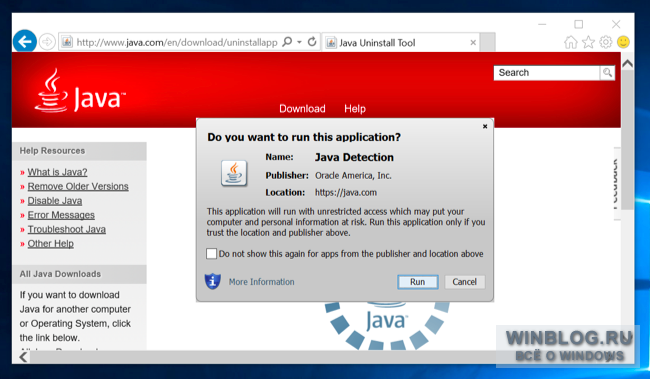This screenshot has width=650, height=379.
Task: Click the Java logo in the header
Action: pos(80,91)
